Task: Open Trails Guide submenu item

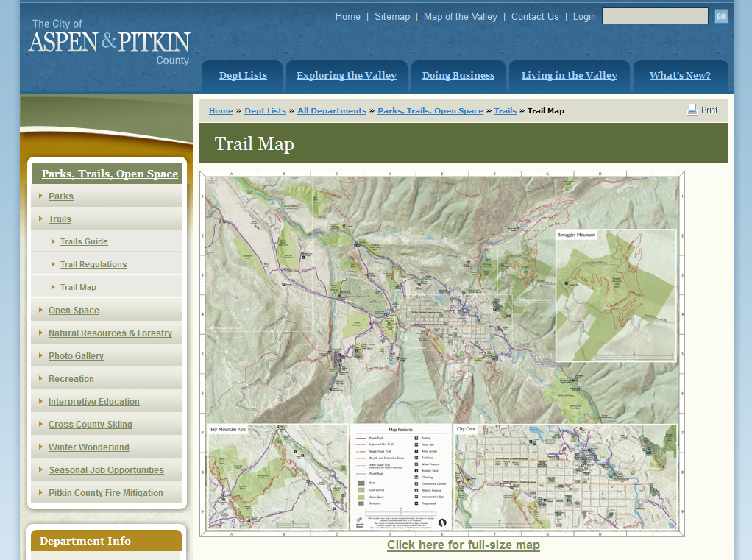Action: [x=84, y=241]
